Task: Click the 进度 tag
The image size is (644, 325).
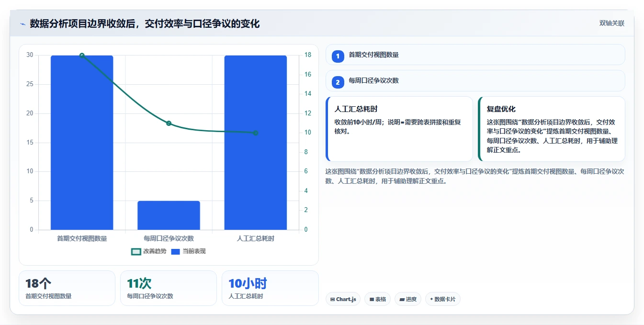Action: (408, 299)
